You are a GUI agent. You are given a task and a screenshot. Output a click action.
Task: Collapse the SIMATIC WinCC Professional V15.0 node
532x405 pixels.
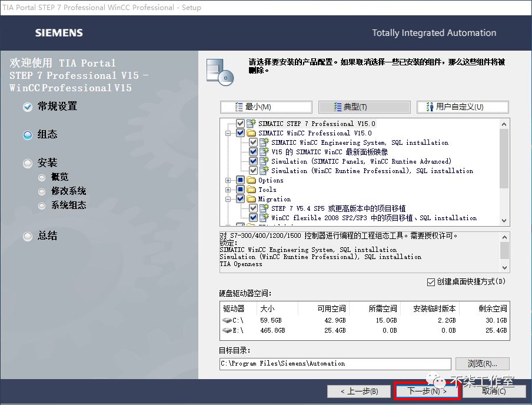[228, 133]
